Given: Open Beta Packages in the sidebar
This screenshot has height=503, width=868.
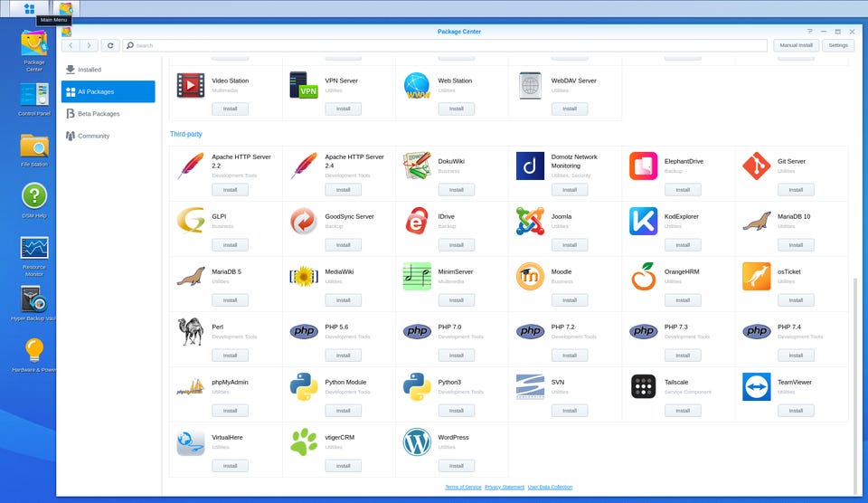Looking at the screenshot, I should [x=108, y=114].
